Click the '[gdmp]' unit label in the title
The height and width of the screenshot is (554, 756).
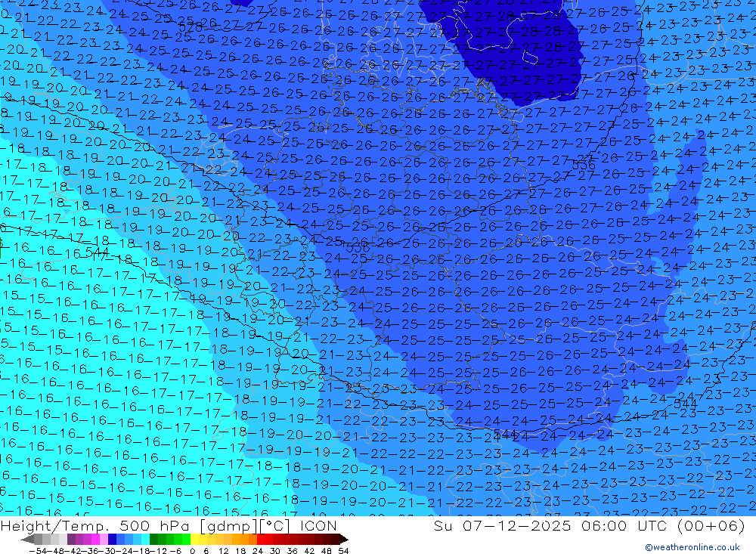tap(228, 525)
